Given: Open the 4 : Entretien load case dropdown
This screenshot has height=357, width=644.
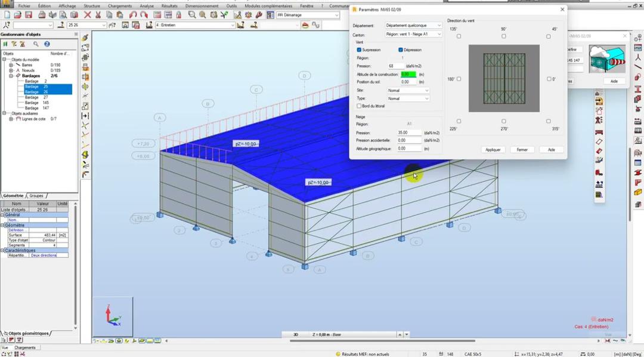Looking at the screenshot, I should 196,25.
